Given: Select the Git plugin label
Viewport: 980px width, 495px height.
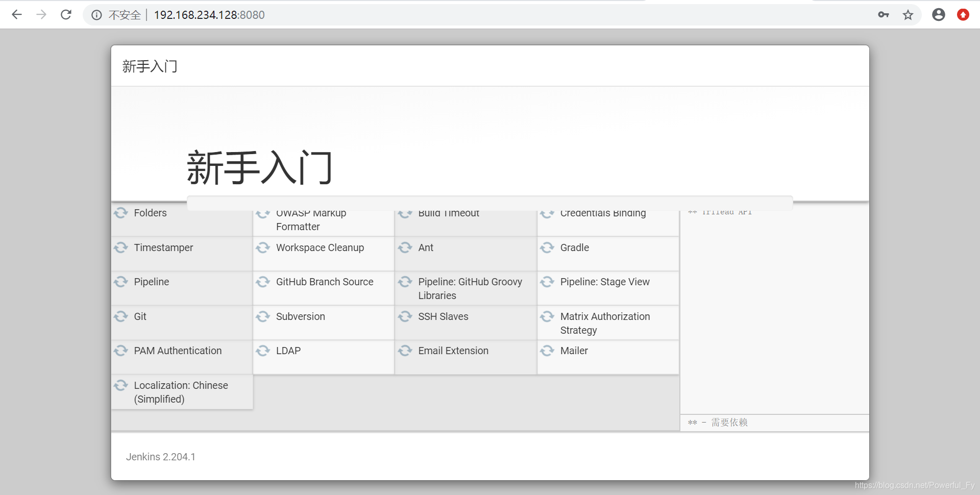Looking at the screenshot, I should click(x=140, y=316).
